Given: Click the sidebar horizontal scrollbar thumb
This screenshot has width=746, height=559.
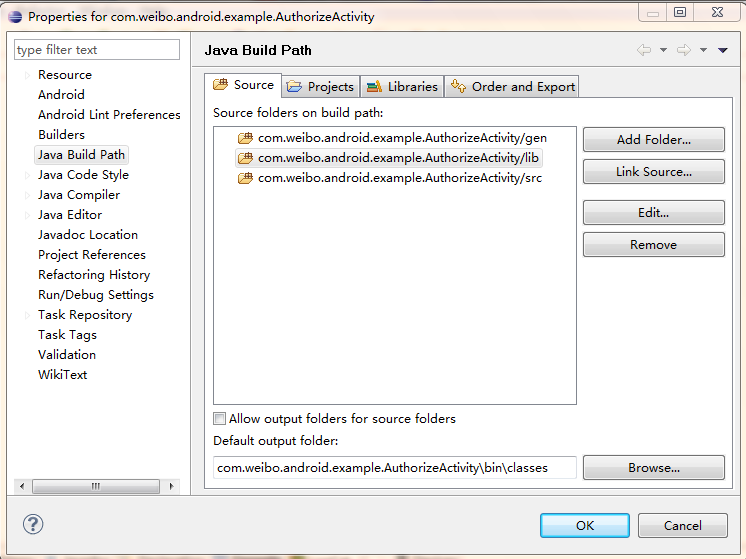Looking at the screenshot, I should click(x=96, y=486).
